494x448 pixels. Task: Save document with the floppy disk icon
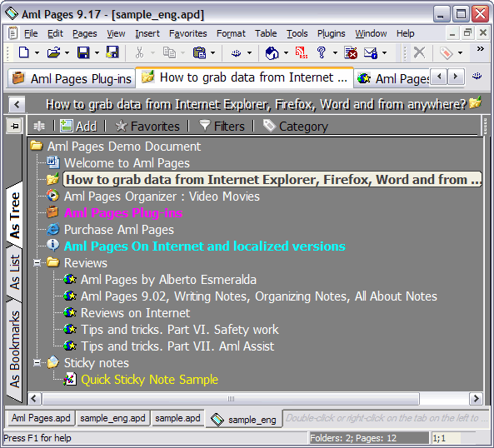83,52
